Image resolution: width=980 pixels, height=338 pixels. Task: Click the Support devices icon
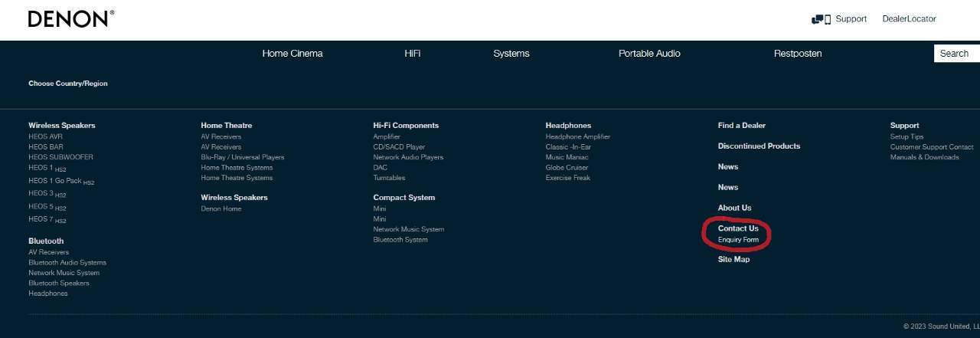(x=821, y=19)
